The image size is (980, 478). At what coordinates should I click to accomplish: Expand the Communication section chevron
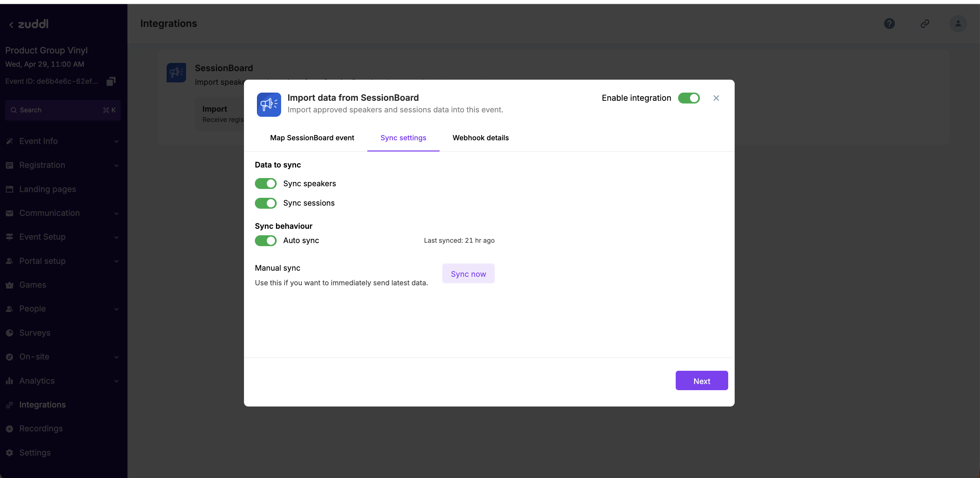117,213
